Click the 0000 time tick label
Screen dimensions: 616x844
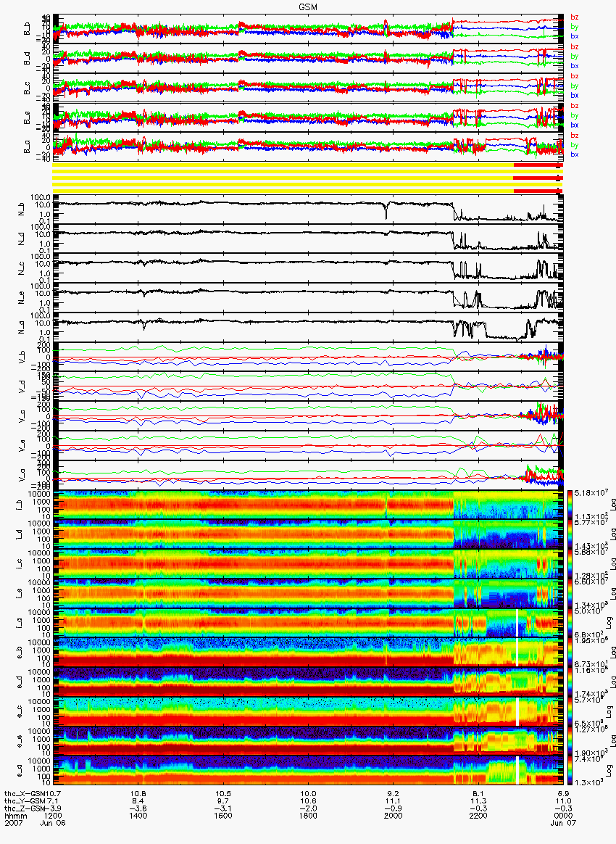coord(563,816)
